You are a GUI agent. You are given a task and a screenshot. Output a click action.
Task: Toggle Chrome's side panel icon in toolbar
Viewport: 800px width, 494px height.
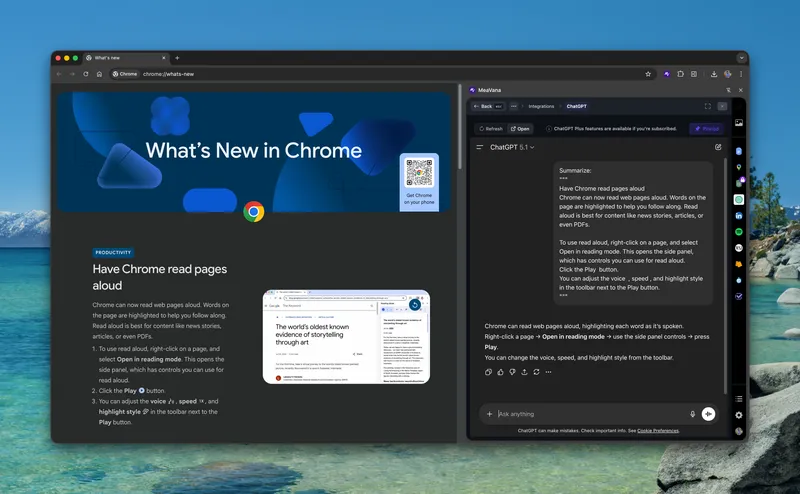(x=694, y=74)
